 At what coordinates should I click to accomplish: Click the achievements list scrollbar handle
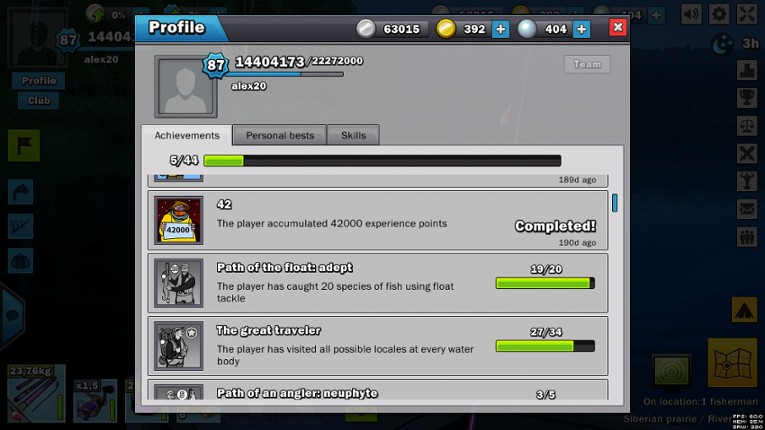[x=614, y=203]
